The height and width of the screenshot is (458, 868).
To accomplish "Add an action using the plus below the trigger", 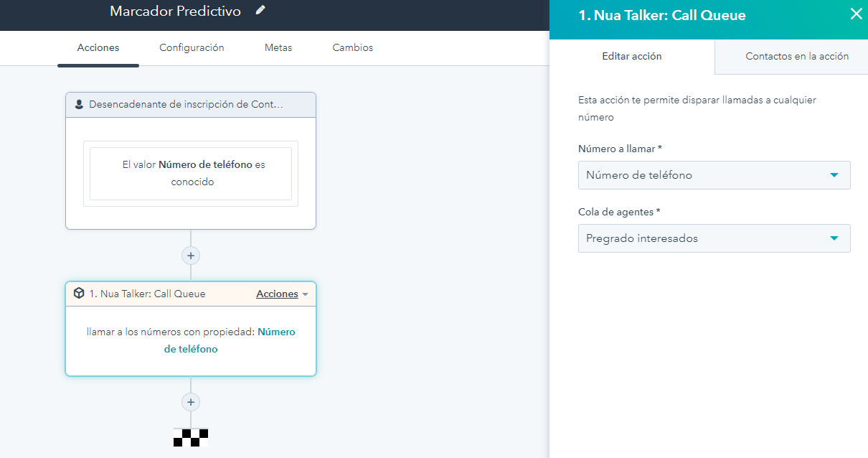I will 191,256.
